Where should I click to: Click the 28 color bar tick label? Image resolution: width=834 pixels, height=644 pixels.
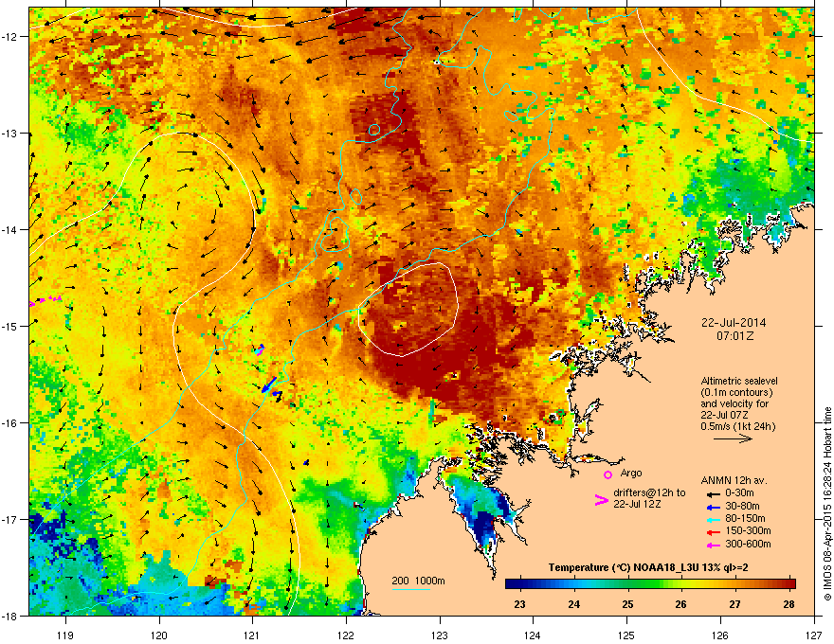click(789, 604)
